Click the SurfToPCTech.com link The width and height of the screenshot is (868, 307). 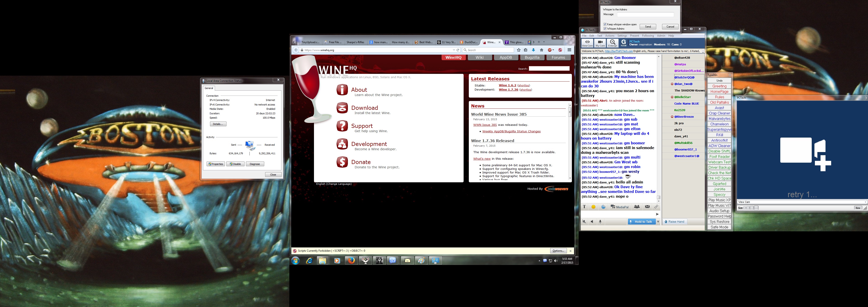point(619,51)
